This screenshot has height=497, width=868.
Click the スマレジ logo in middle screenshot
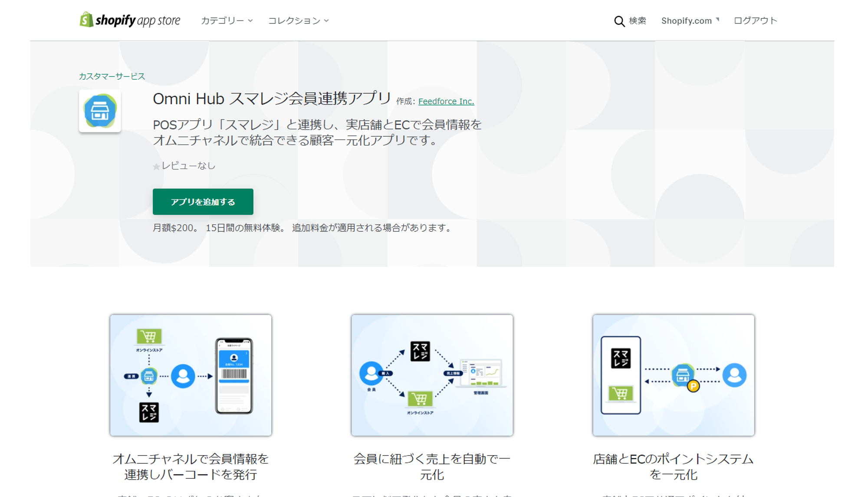(x=420, y=351)
